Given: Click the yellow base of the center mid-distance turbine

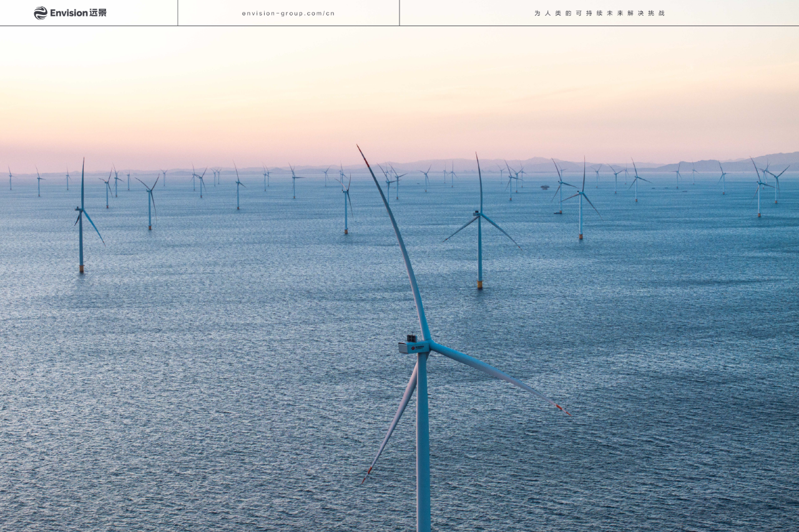Looking at the screenshot, I should 479,284.
